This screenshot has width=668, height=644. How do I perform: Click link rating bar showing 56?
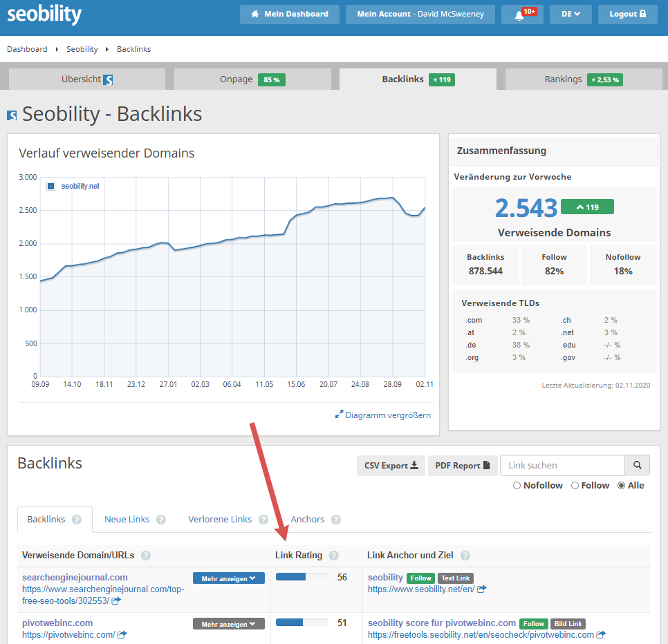point(302,577)
